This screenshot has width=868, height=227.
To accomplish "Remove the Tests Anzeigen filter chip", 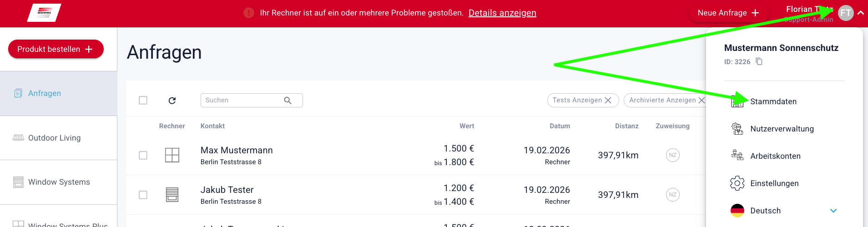I will pyautogui.click(x=608, y=101).
